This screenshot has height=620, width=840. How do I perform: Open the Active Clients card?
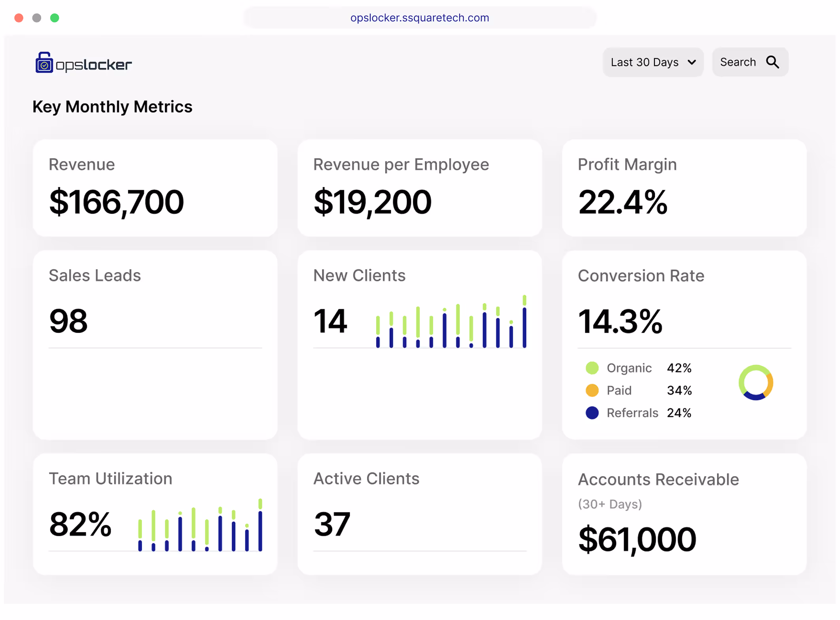pyautogui.click(x=420, y=514)
